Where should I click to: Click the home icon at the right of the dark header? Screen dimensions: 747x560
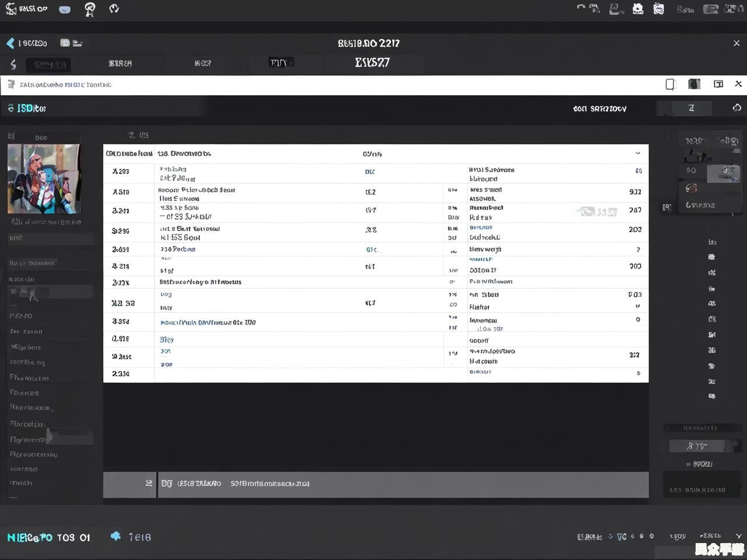point(737,108)
